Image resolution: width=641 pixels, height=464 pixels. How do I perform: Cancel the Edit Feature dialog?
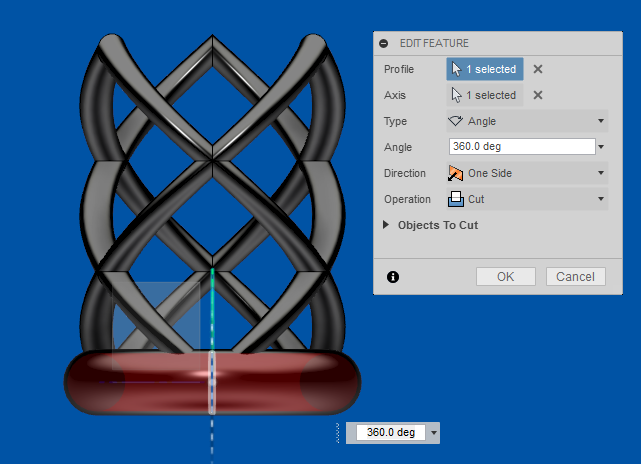point(576,277)
